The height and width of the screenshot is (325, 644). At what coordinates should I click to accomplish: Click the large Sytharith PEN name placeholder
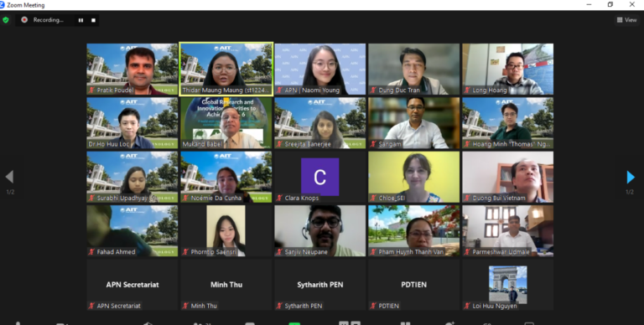coord(320,285)
